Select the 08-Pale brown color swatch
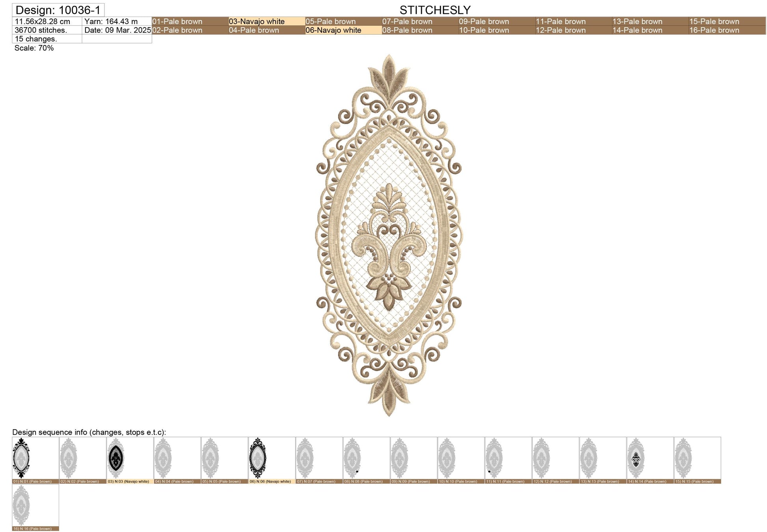Screen dimensions: 767x532 click(x=420, y=30)
